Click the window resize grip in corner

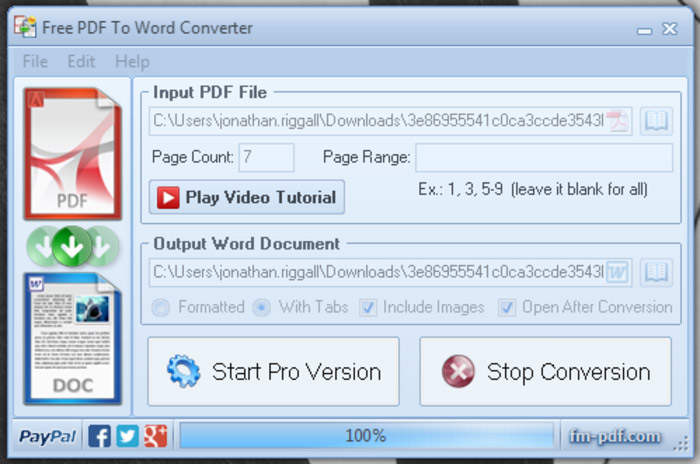(681, 443)
